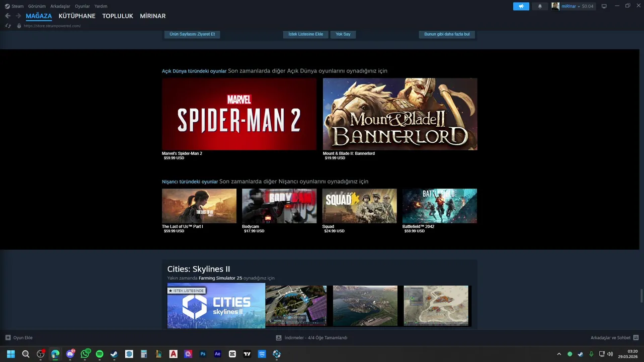Go back with the back arrow
644x362 pixels.
pyautogui.click(x=8, y=16)
